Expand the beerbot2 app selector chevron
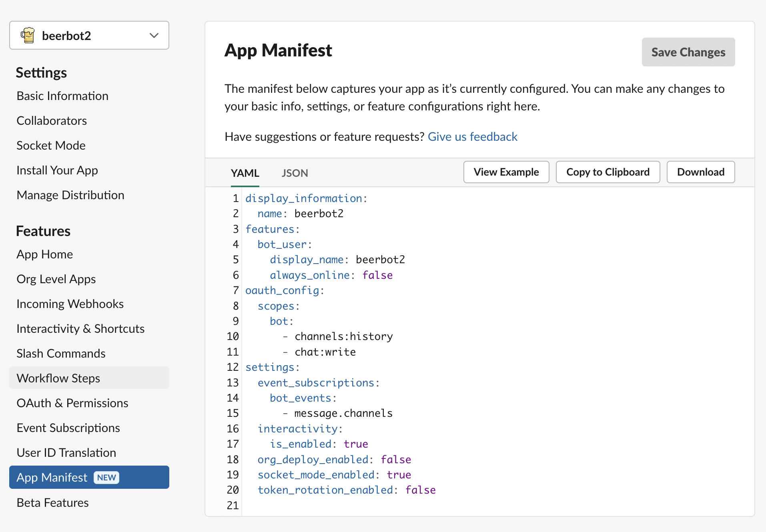This screenshot has width=766, height=532. [x=154, y=36]
